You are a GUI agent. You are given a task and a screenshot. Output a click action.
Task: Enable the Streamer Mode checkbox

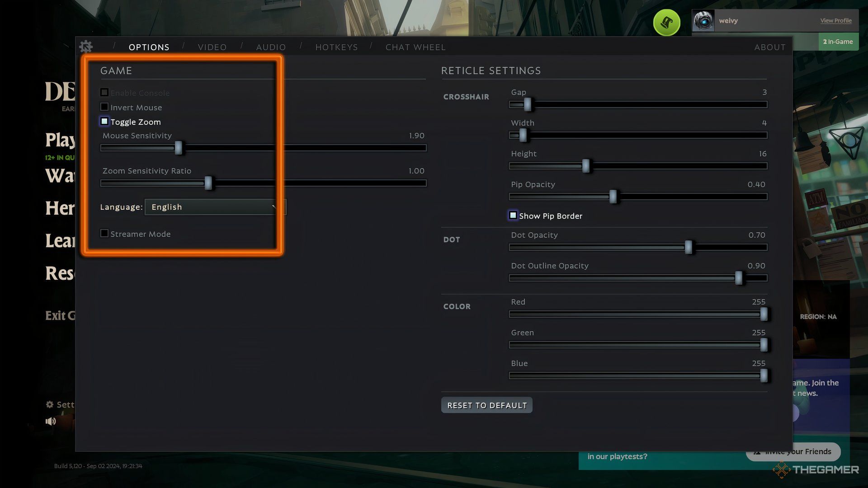coord(104,234)
